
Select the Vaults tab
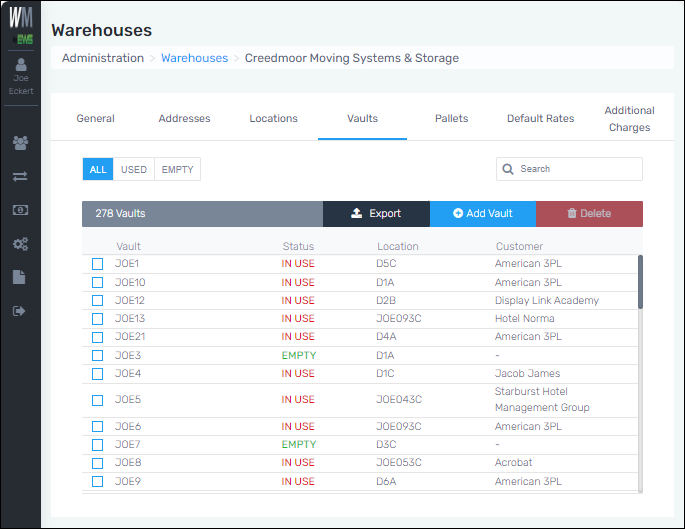click(x=363, y=118)
